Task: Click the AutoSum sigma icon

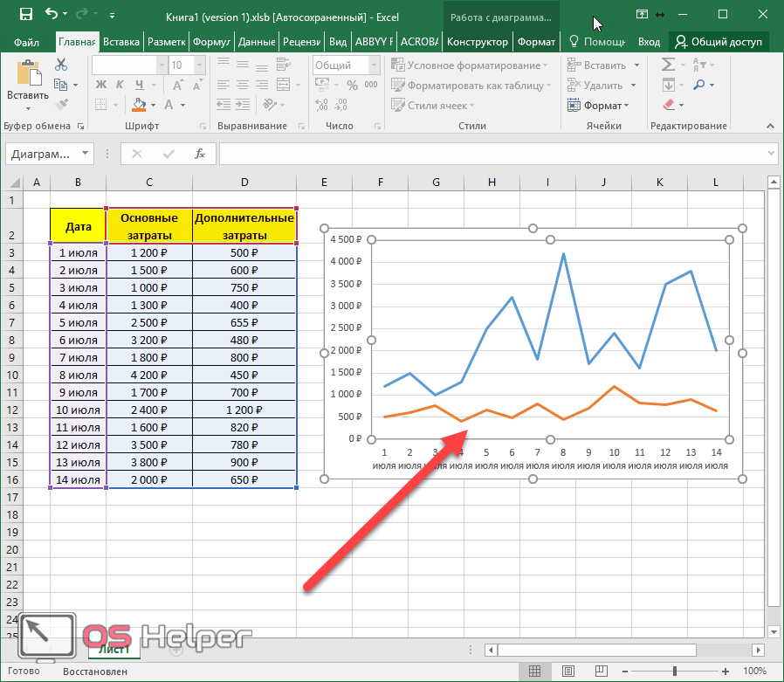Action: click(x=668, y=65)
